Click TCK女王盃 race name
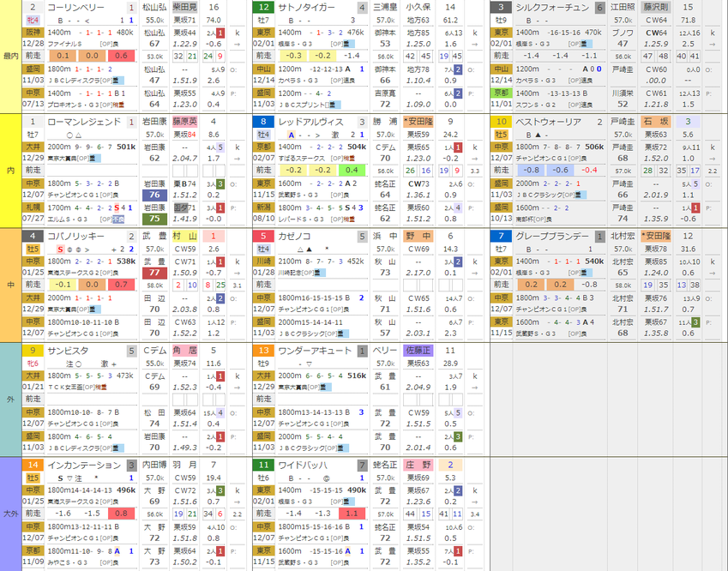This screenshot has width=728, height=571. coord(65,388)
